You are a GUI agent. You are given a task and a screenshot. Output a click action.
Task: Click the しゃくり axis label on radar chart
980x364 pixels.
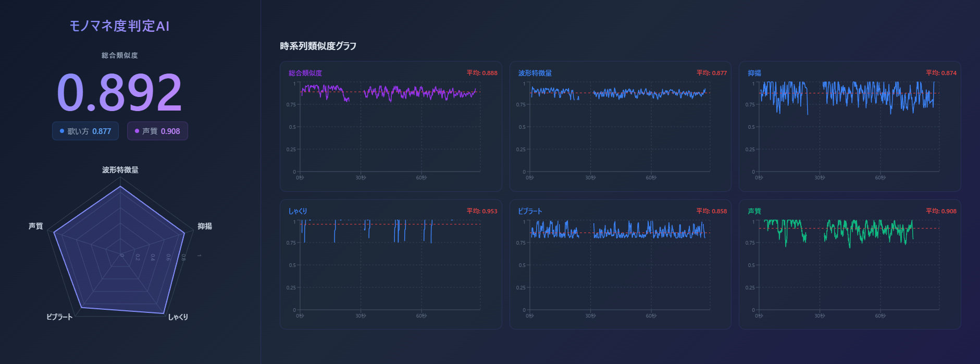click(x=178, y=317)
